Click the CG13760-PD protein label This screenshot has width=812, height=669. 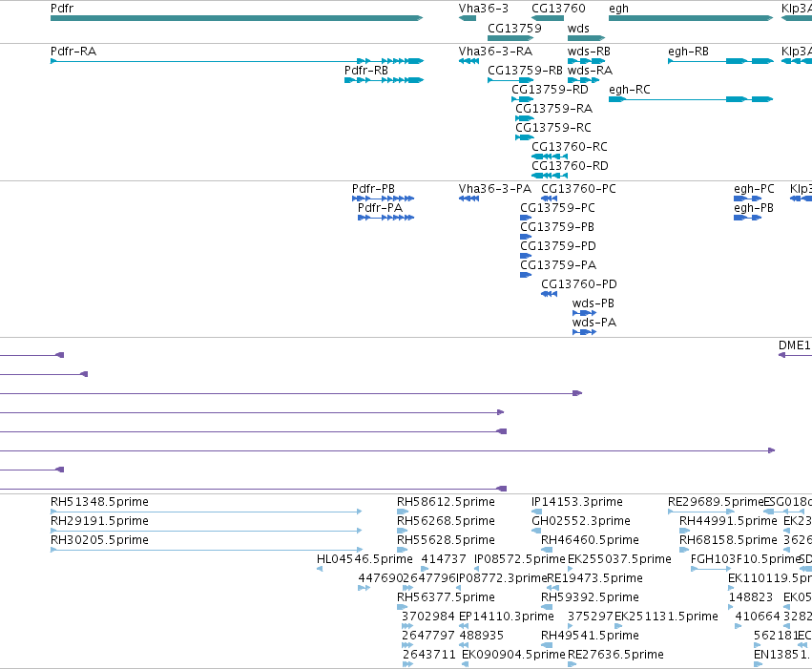tap(579, 284)
